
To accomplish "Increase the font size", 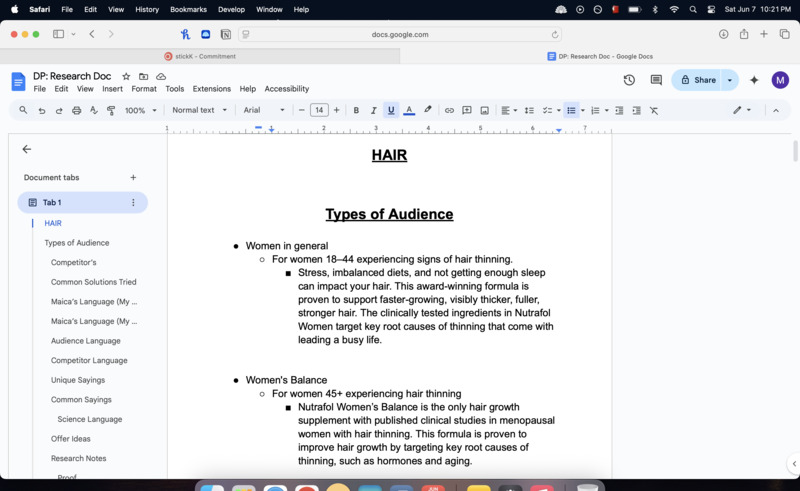I will point(336,110).
